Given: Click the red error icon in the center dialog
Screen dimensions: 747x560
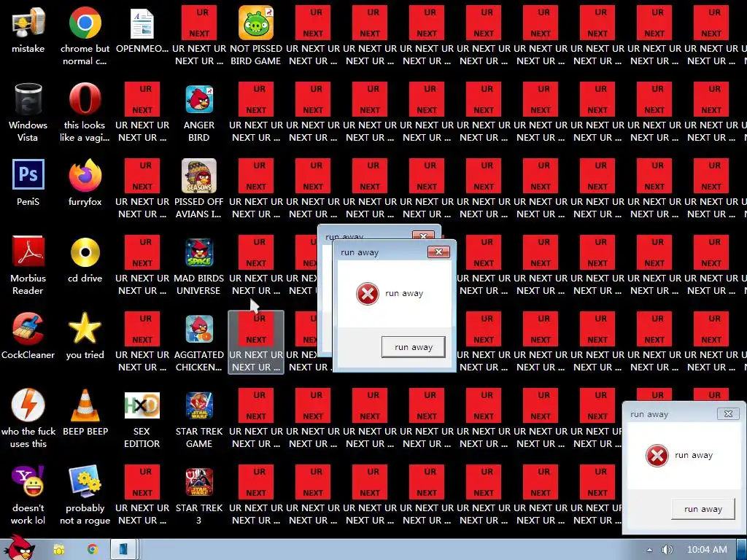Looking at the screenshot, I should coord(368,293).
